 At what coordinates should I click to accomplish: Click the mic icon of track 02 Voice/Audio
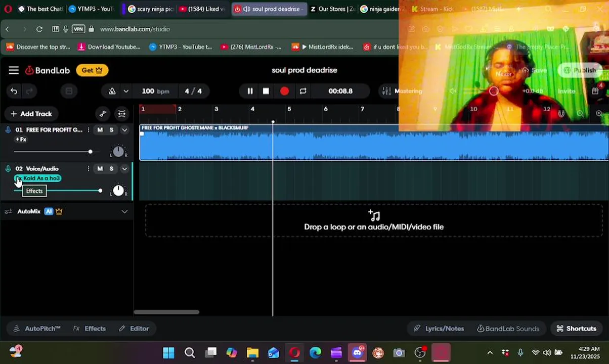(8, 169)
